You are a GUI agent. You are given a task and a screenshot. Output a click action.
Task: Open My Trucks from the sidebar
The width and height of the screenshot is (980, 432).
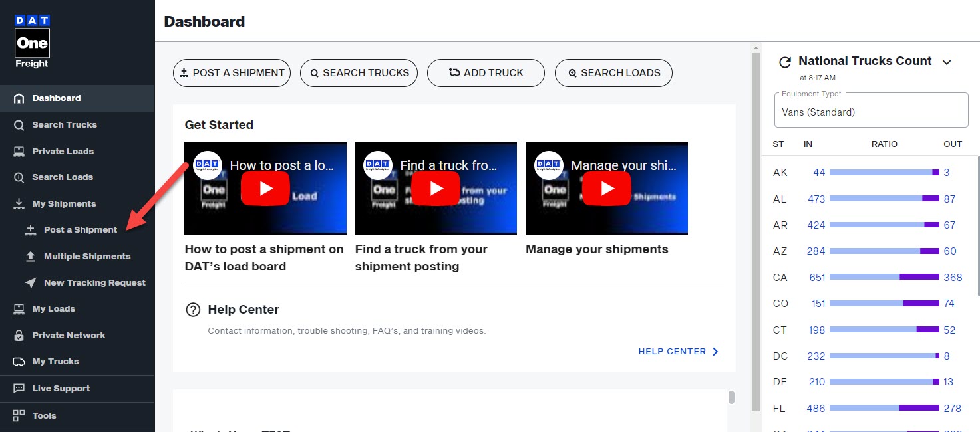pos(55,362)
